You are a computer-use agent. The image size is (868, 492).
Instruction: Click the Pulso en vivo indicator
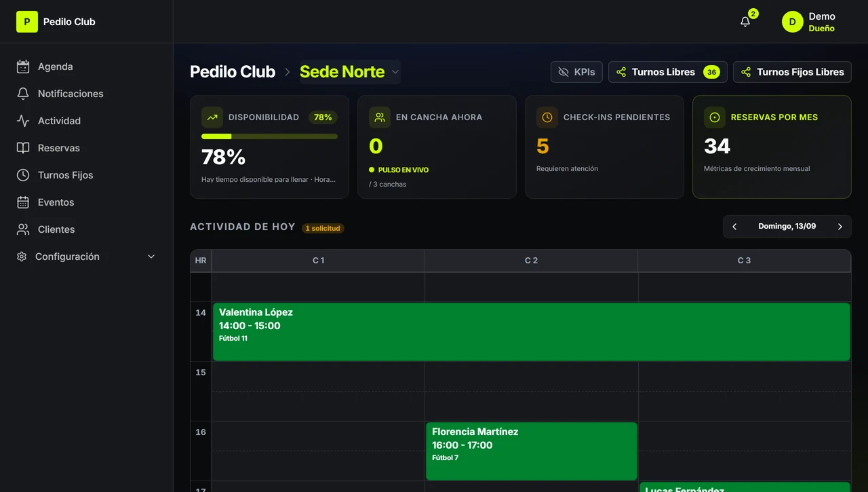click(x=399, y=170)
